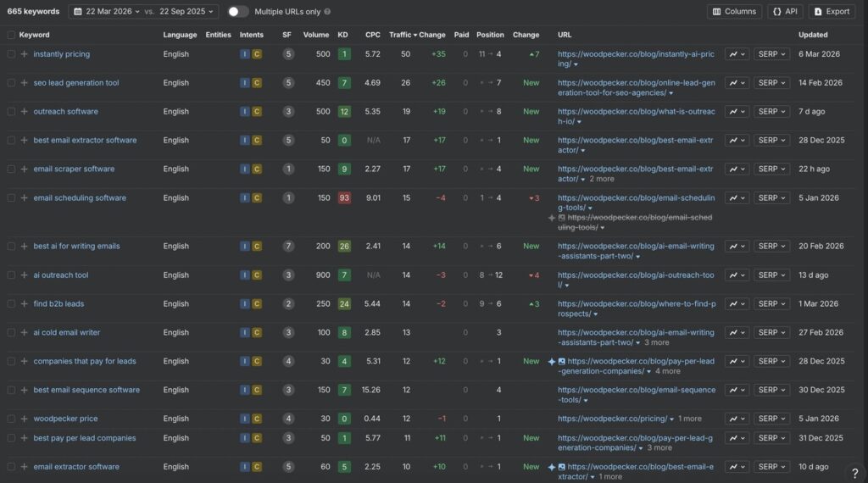Click the question mark help button in bottom corner
The image size is (868, 483).
pos(854,473)
